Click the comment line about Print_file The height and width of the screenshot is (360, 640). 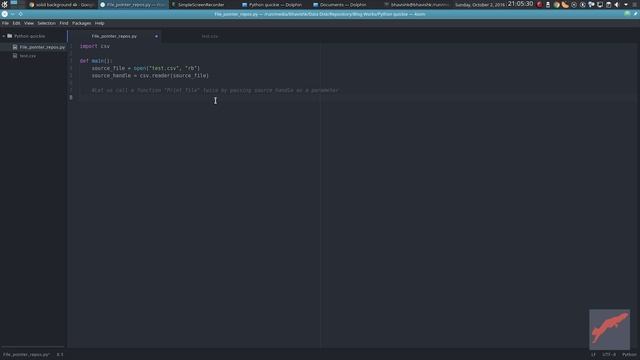coord(215,90)
